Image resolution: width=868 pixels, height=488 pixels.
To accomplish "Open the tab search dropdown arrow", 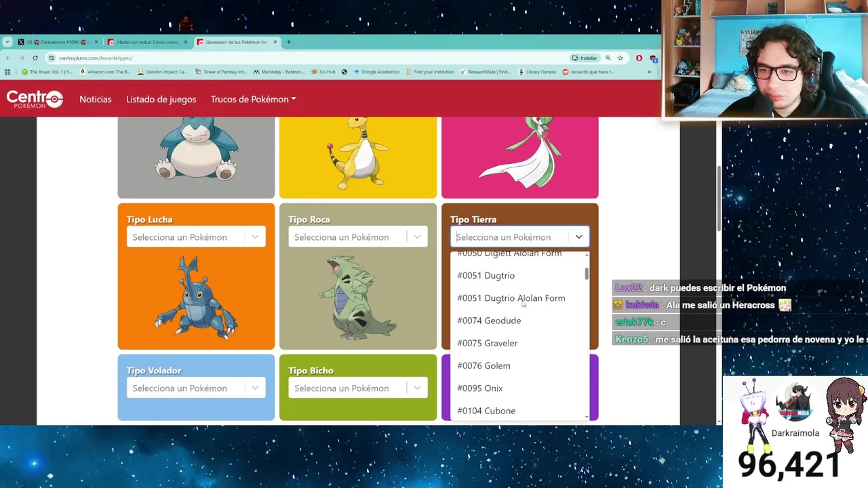I will point(7,42).
